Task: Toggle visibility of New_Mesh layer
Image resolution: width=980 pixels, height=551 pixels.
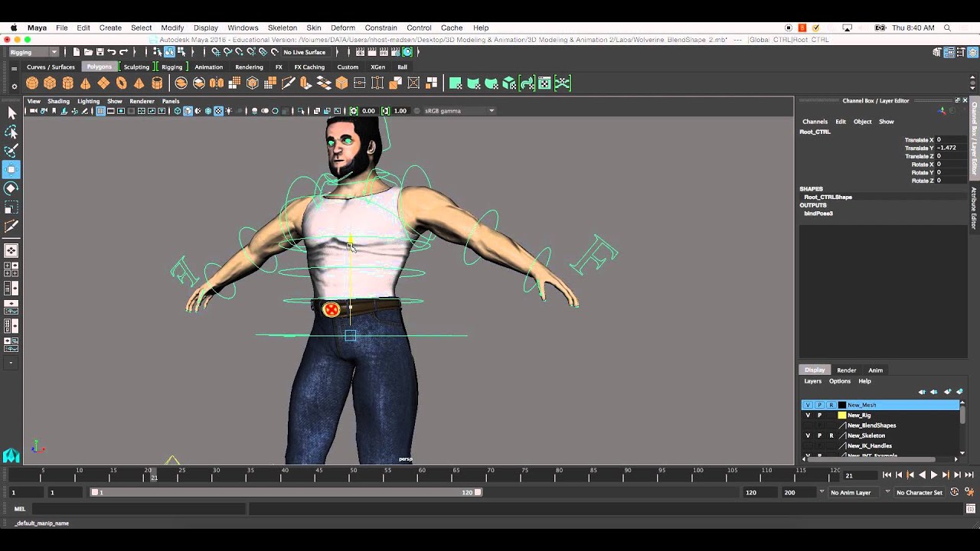Action: [x=807, y=405]
